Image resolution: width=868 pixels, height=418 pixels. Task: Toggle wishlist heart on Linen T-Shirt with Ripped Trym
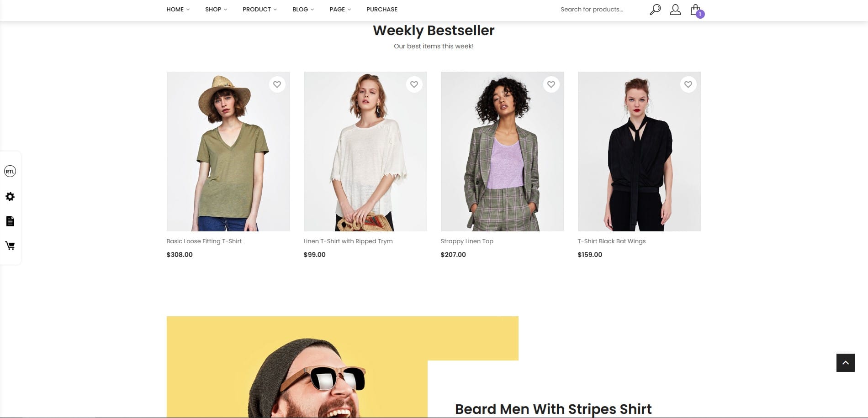414,84
